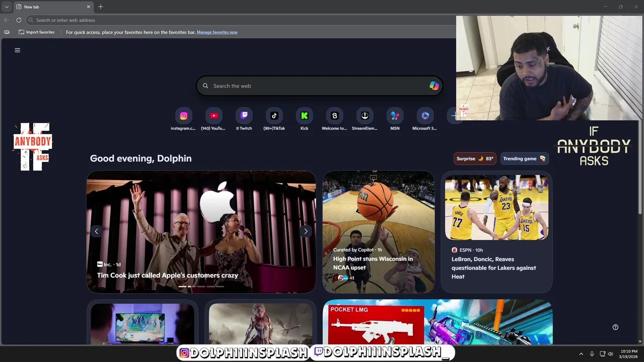
Task: Show next news carousel slide
Action: (x=305, y=231)
